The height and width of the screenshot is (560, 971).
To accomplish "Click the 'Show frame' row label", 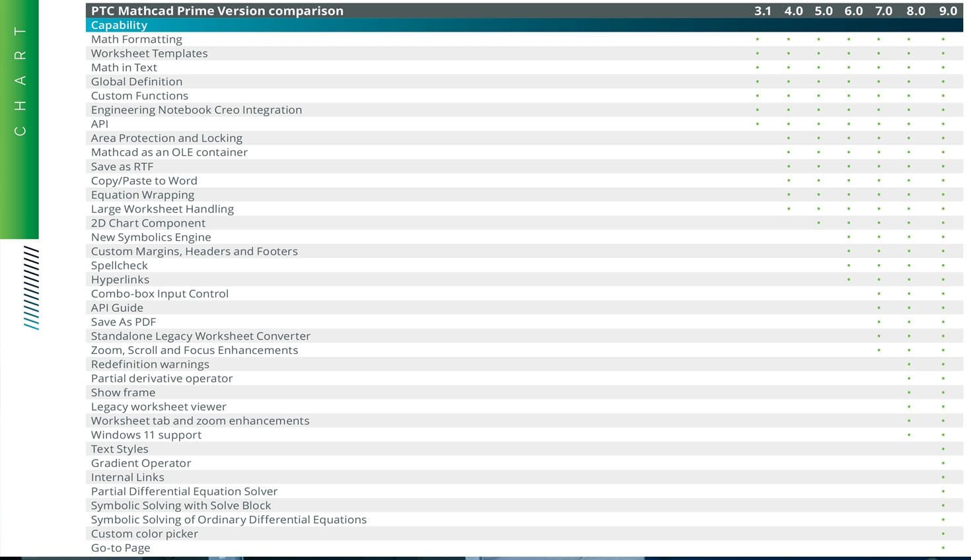I will click(x=123, y=392).
